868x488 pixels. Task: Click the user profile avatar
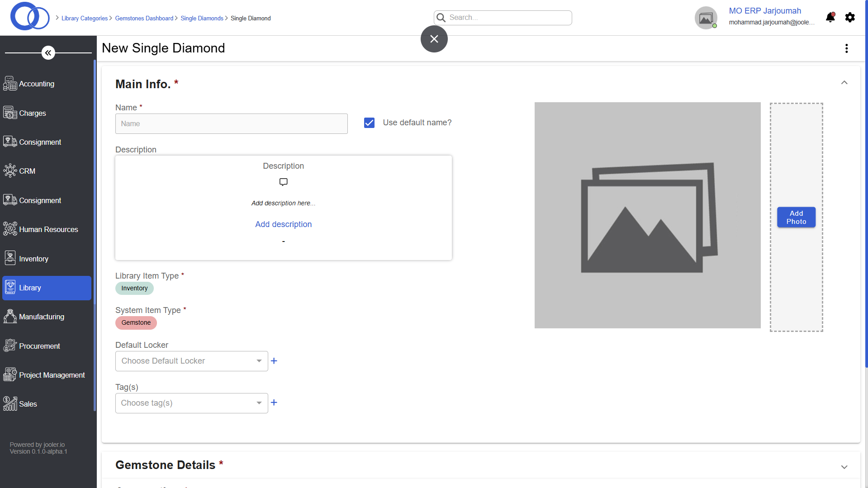[x=706, y=18]
